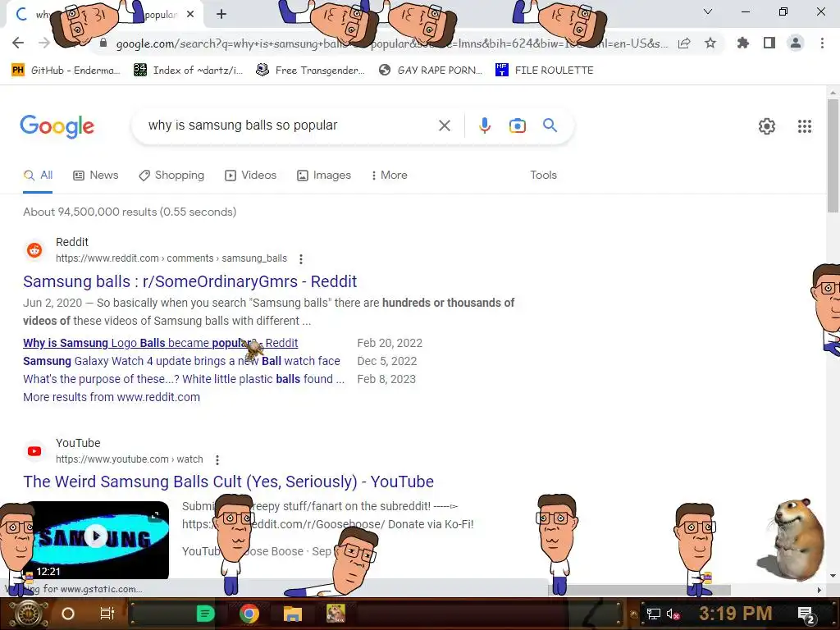Image resolution: width=840 pixels, height=630 pixels.
Task: Submit search with the magnifying glass
Action: (550, 126)
